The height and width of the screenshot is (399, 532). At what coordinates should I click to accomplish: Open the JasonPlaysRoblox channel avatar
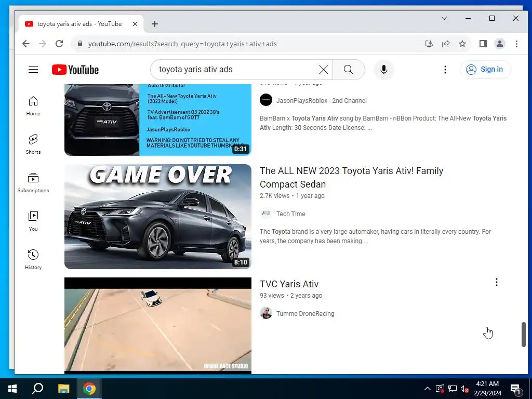[266, 100]
